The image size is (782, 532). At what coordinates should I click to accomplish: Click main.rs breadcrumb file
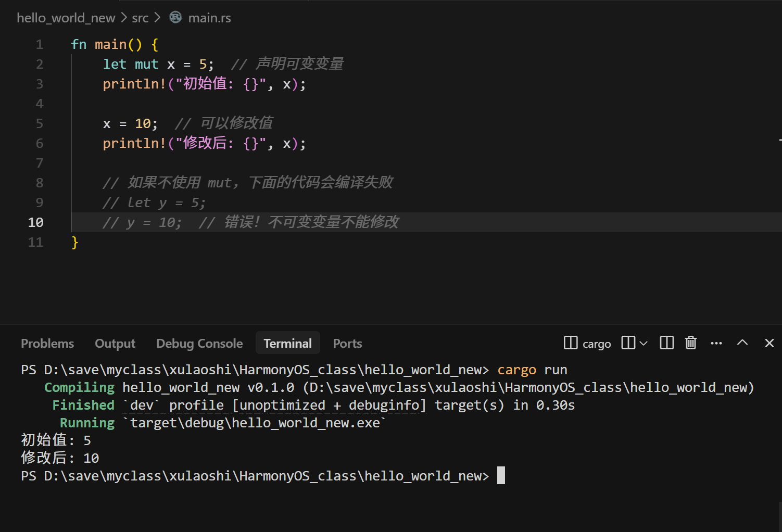209,18
